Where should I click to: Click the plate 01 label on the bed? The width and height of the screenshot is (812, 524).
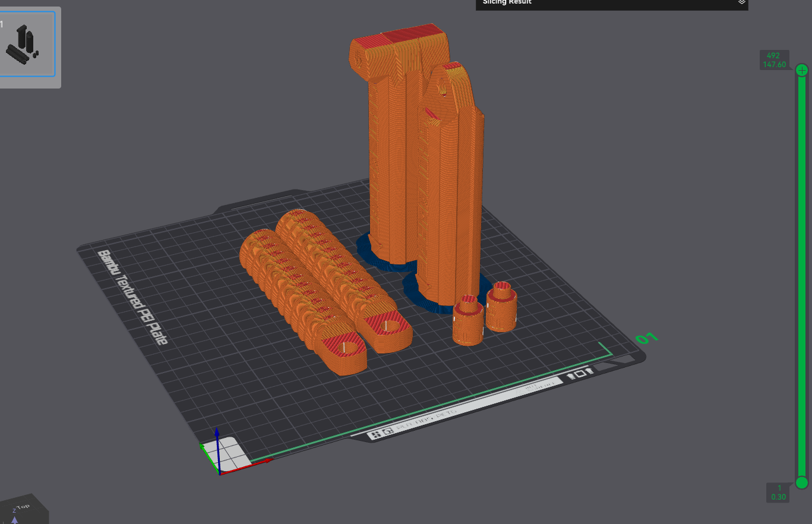647,339
